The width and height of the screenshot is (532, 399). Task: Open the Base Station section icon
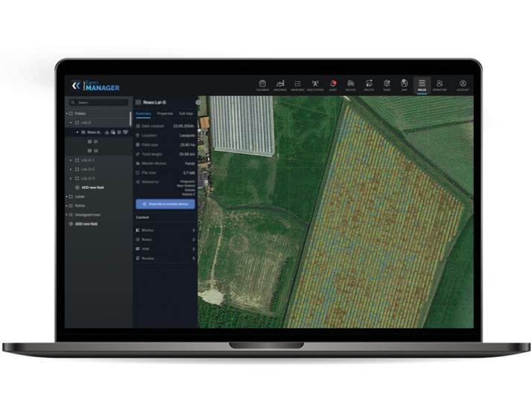click(x=315, y=85)
